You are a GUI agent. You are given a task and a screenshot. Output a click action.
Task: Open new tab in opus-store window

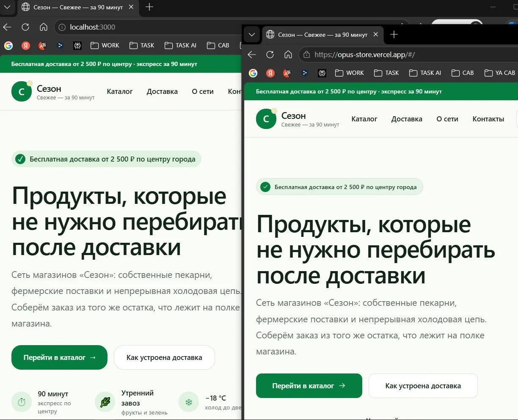tap(394, 35)
